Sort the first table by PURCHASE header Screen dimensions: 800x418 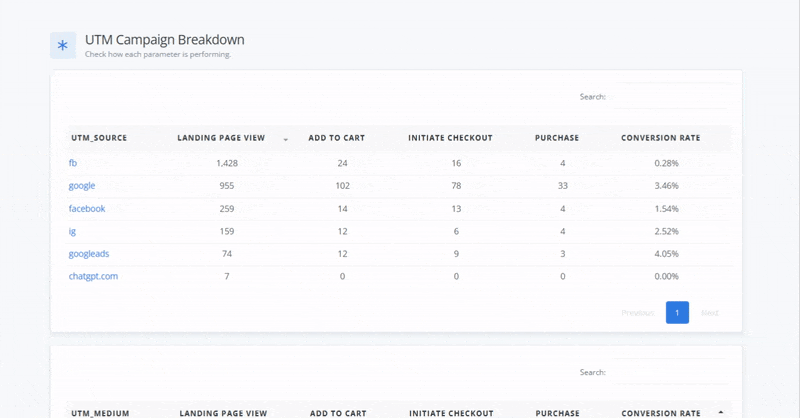(557, 138)
